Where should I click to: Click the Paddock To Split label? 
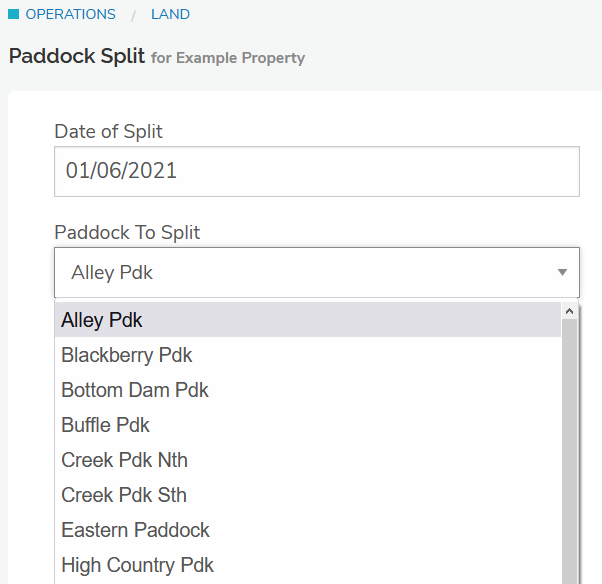(127, 232)
